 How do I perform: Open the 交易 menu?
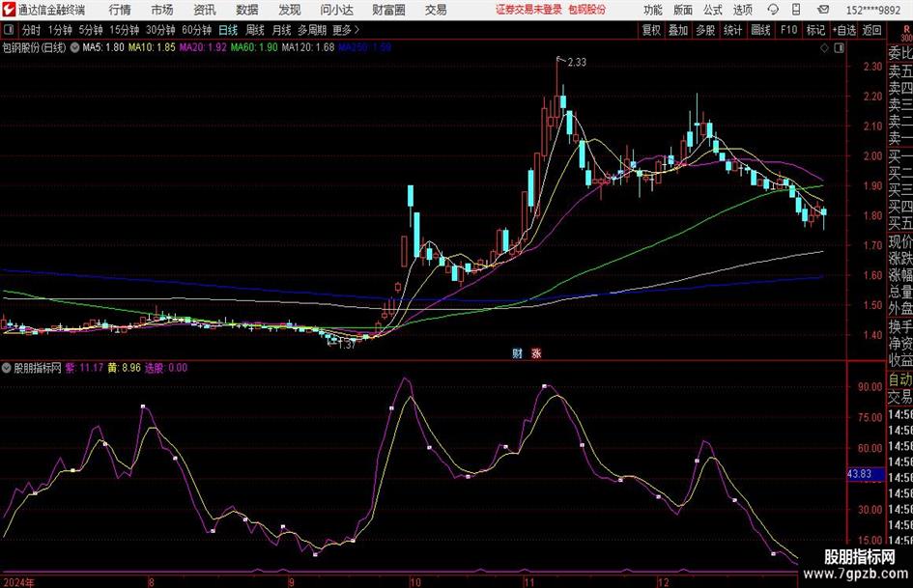(436, 10)
